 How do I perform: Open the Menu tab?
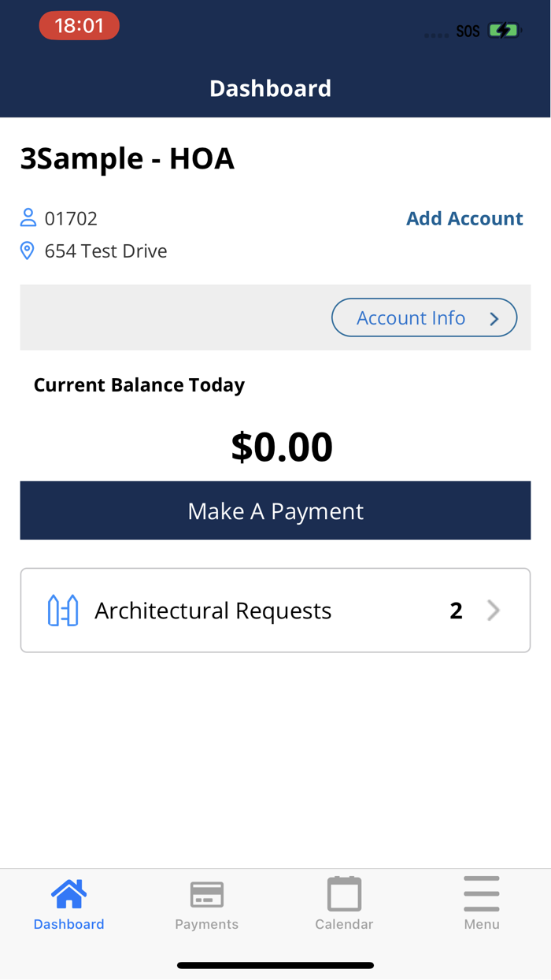(x=481, y=903)
